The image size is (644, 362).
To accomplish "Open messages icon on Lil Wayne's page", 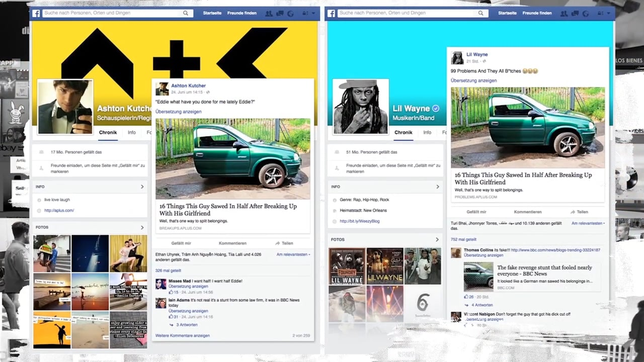I will 575,13.
